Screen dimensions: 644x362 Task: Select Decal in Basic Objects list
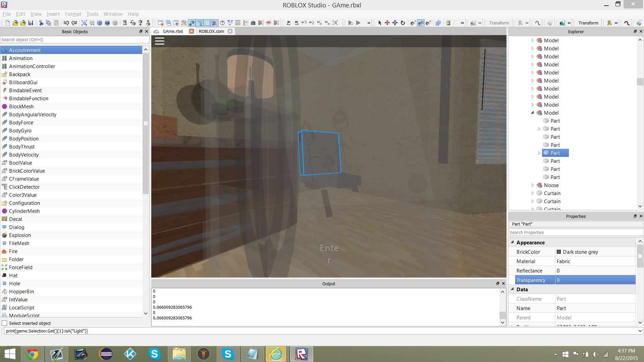point(15,219)
